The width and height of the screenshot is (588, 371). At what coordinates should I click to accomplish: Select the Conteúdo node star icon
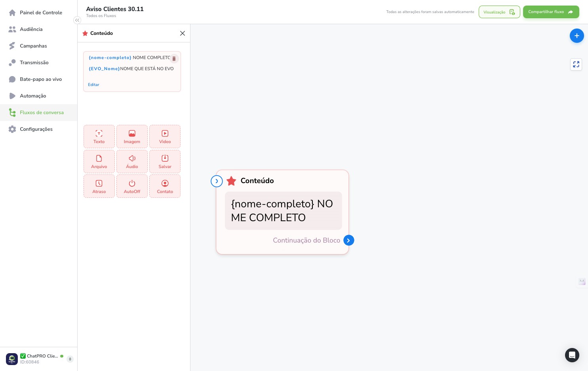pos(231,181)
